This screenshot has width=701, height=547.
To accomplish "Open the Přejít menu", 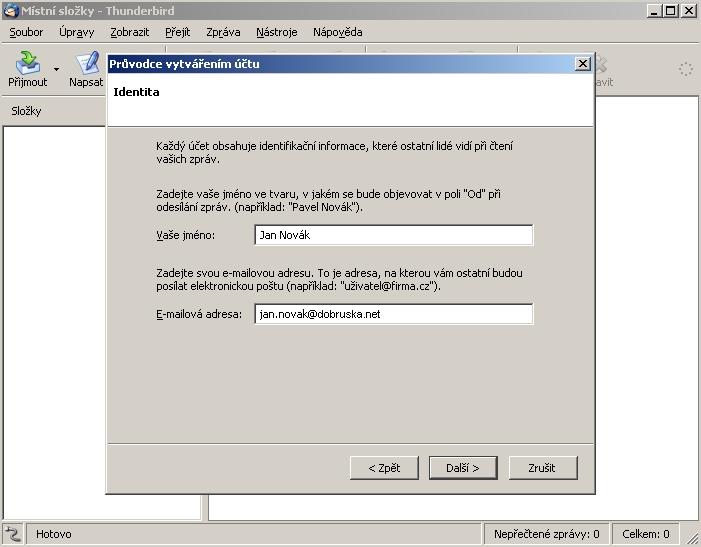I will tap(177, 32).
